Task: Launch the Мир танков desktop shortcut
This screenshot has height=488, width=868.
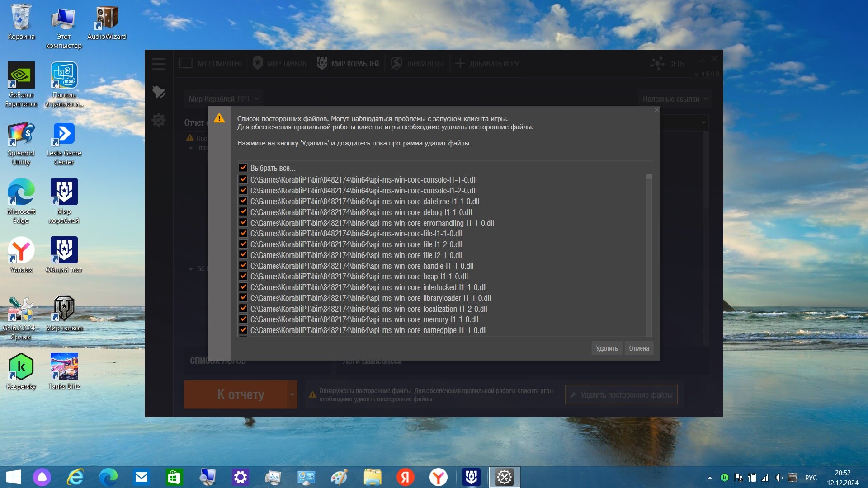Action: point(64,314)
